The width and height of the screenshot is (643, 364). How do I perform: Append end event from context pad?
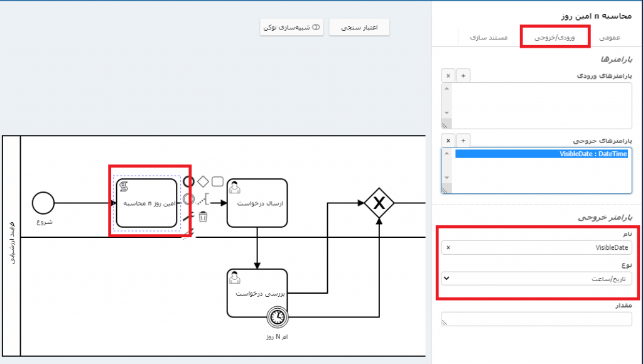pos(188,181)
